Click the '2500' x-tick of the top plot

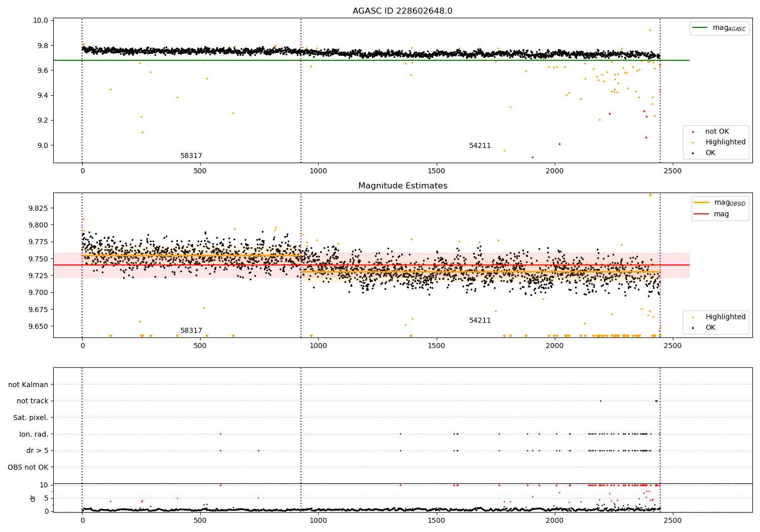(673, 171)
